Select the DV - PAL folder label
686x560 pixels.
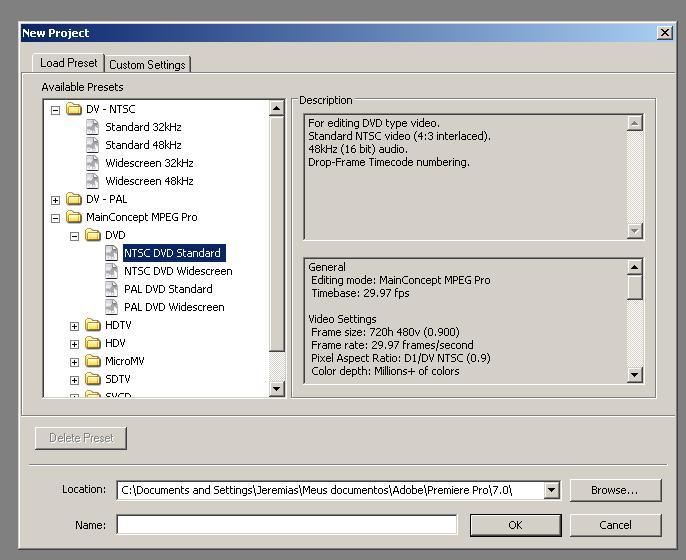click(106, 199)
